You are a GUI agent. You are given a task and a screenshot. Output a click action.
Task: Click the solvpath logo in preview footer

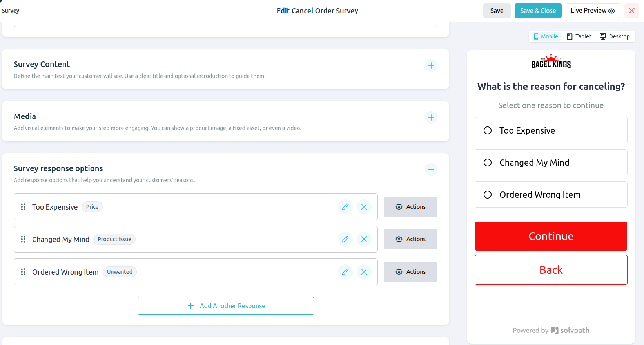tap(570, 331)
